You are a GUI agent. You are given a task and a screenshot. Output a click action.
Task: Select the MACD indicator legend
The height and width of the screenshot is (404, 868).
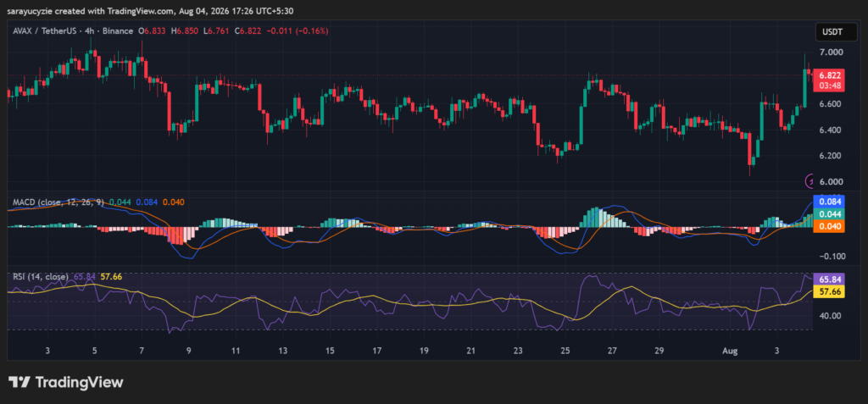[58, 202]
